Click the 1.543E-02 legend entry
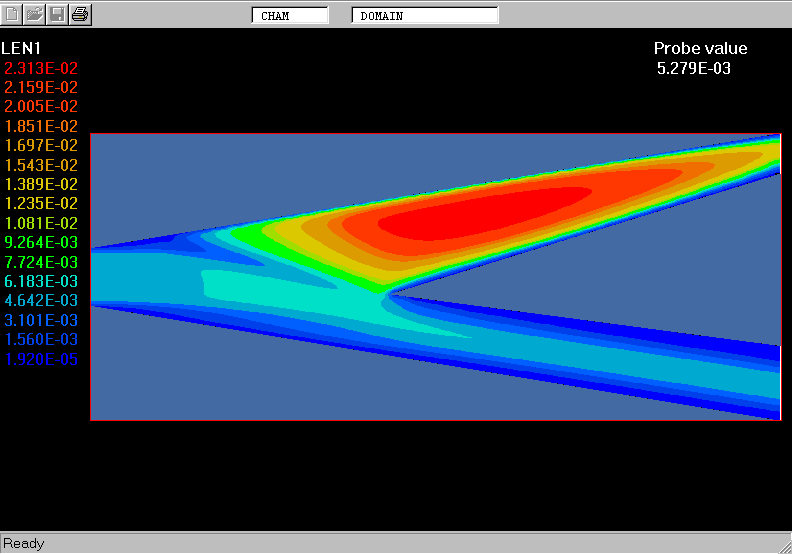The height and width of the screenshot is (554, 792). point(41,165)
